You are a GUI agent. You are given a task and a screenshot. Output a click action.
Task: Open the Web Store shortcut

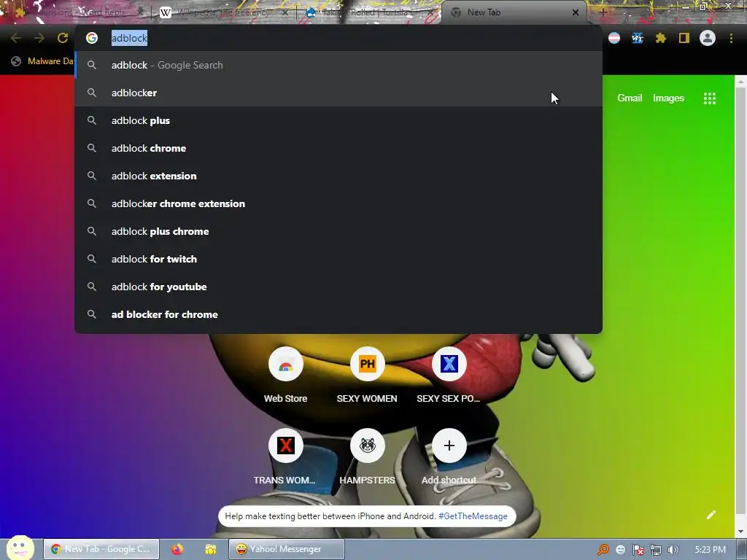tap(286, 365)
